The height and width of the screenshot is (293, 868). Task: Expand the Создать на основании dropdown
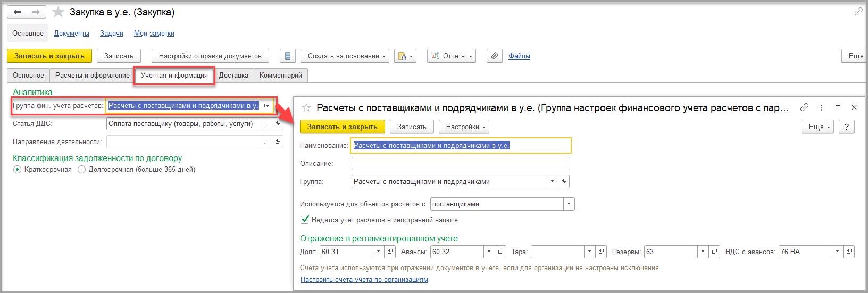[344, 56]
